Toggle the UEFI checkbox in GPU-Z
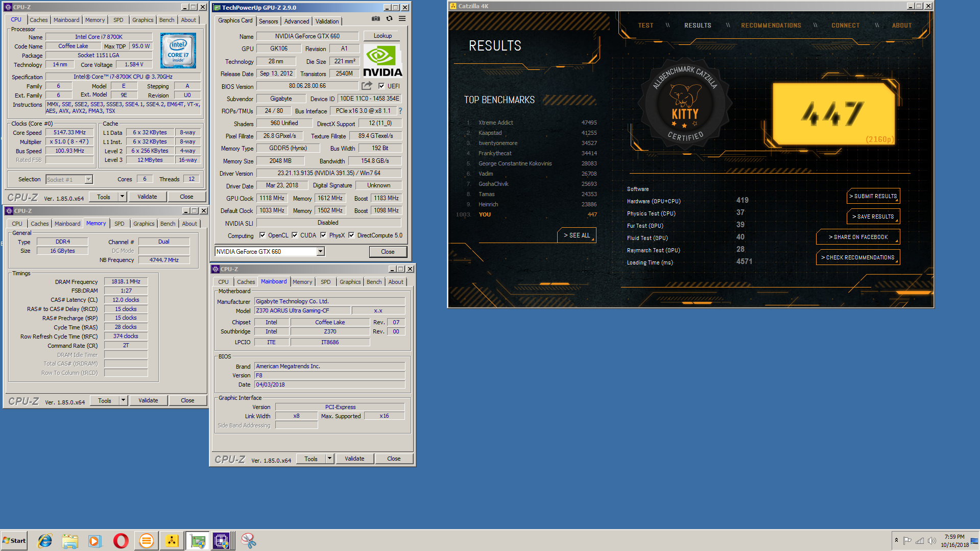The width and height of the screenshot is (980, 551). point(381,86)
